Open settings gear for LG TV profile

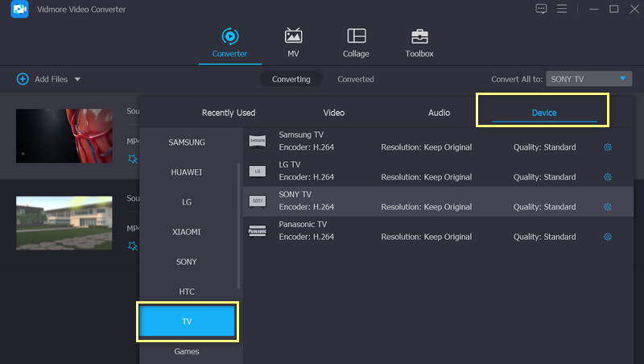(x=608, y=177)
